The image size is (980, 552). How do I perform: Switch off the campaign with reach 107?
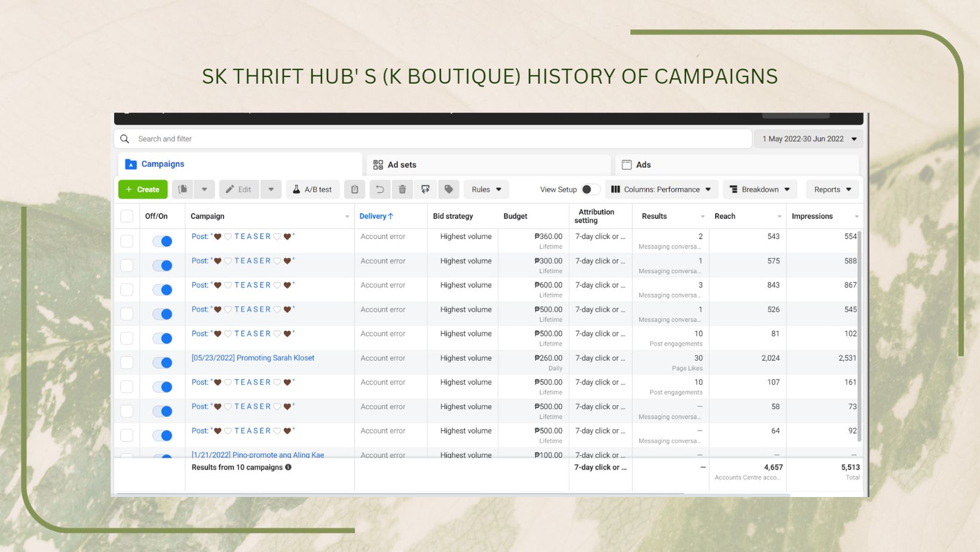coord(162,387)
